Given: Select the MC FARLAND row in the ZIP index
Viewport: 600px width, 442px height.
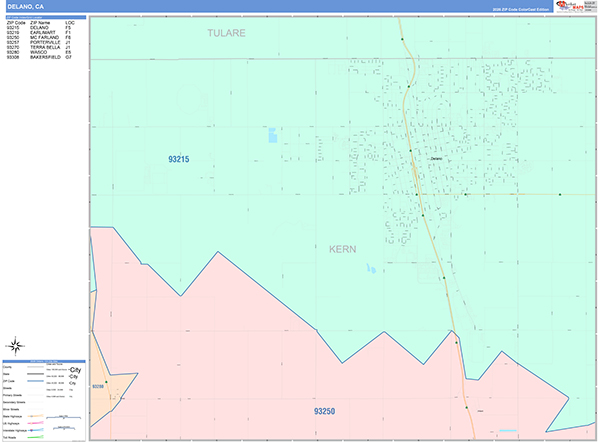Looking at the screenshot, I should point(39,38).
